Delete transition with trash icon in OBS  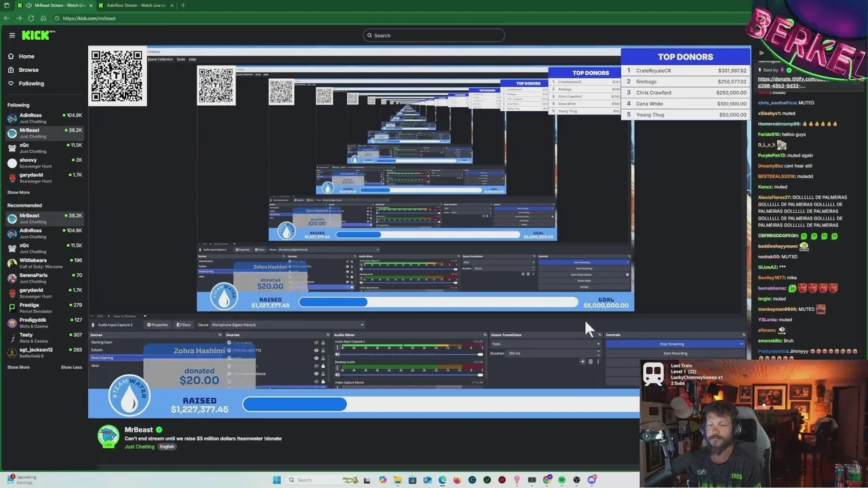tap(591, 361)
